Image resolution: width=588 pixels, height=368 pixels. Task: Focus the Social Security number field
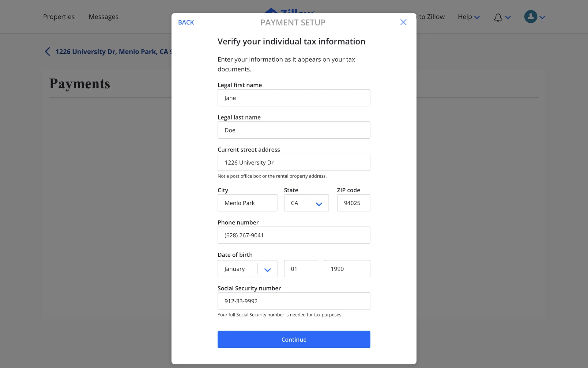(x=294, y=301)
